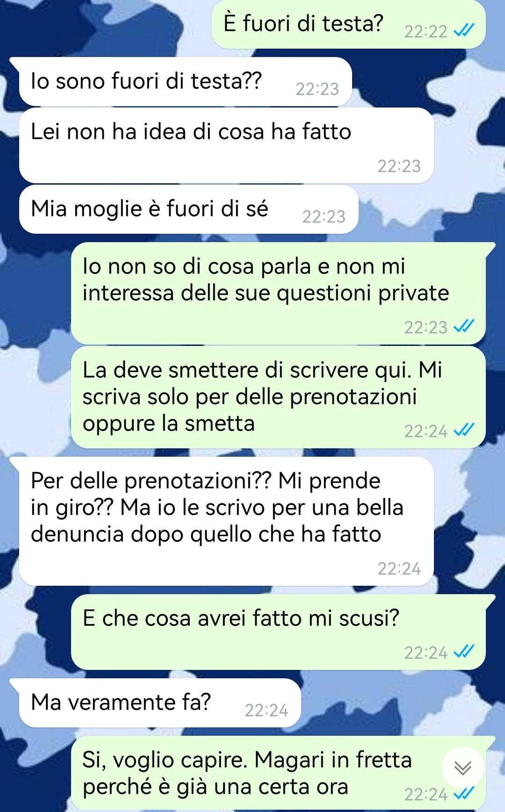Select message 'Lei non ha idea di cosa ha fatto'
The width and height of the screenshot is (505, 812).
tap(226, 145)
